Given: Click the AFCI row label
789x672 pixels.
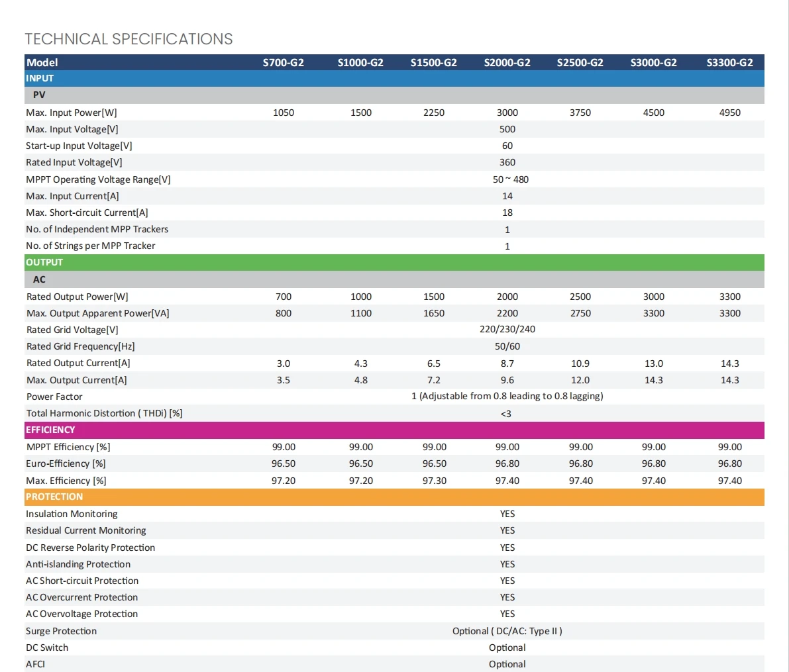Looking at the screenshot, I should coord(35,665).
